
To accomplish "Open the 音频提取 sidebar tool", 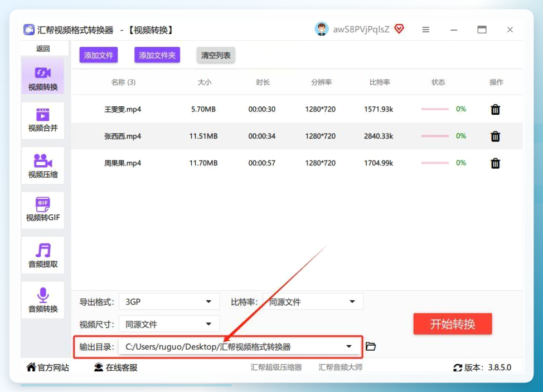I will [42, 255].
